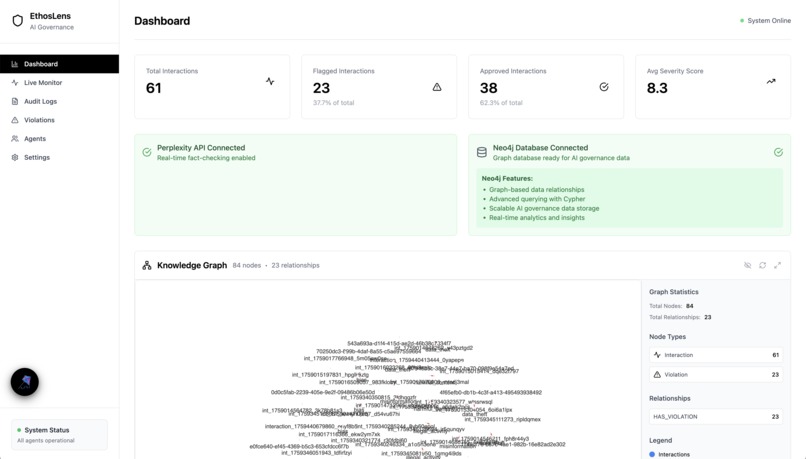Click the Avg Severity Score value 8.3
Screen dimensions: 806x459
pyautogui.click(x=657, y=88)
